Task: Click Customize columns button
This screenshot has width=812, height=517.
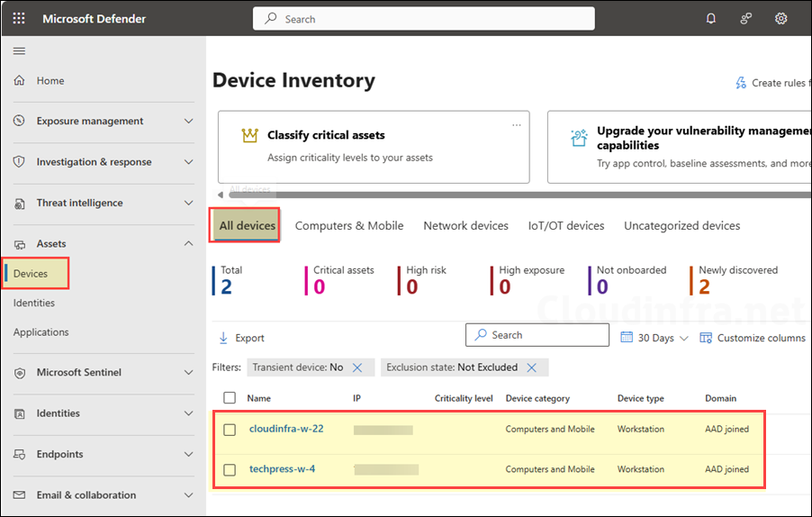Action: 753,338
